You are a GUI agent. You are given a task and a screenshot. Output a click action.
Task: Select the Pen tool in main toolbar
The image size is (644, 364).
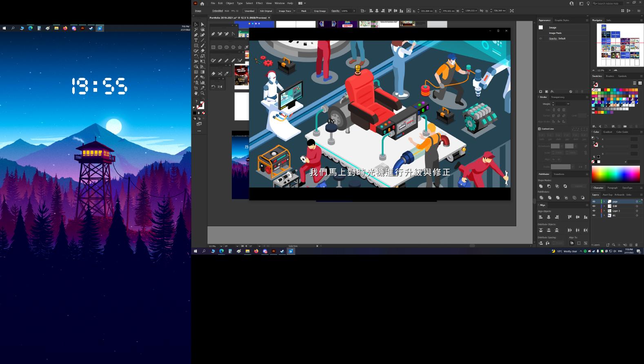196,35
